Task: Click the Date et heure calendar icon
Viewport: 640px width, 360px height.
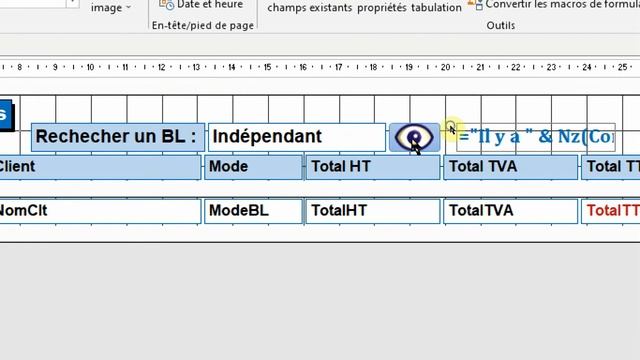Action: pyautogui.click(x=167, y=4)
